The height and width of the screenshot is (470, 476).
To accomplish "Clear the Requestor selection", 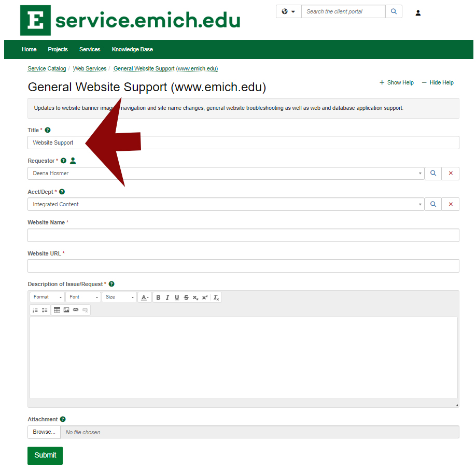I will (x=451, y=173).
